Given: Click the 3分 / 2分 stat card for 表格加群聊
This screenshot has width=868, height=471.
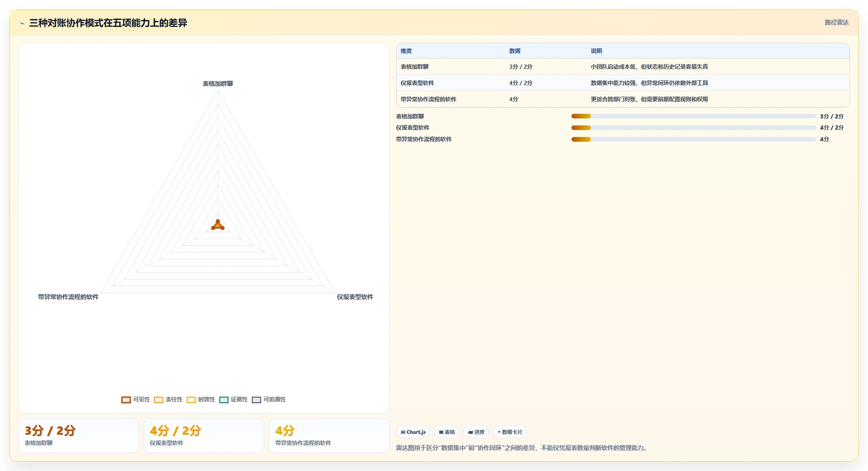Looking at the screenshot, I should (x=79, y=435).
